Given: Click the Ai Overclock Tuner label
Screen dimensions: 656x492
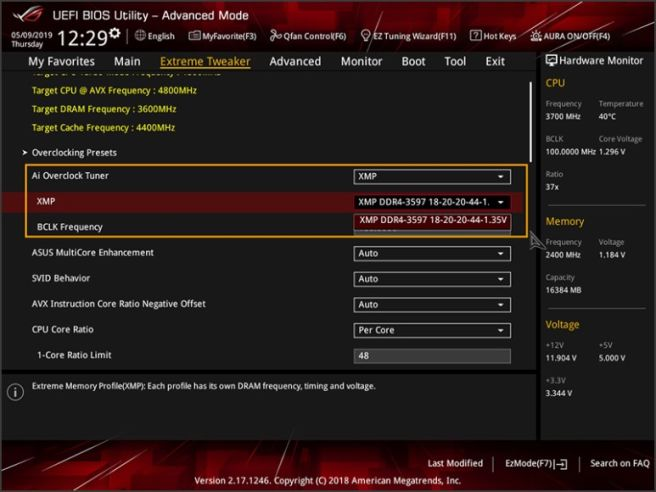Looking at the screenshot, I should (70, 176).
